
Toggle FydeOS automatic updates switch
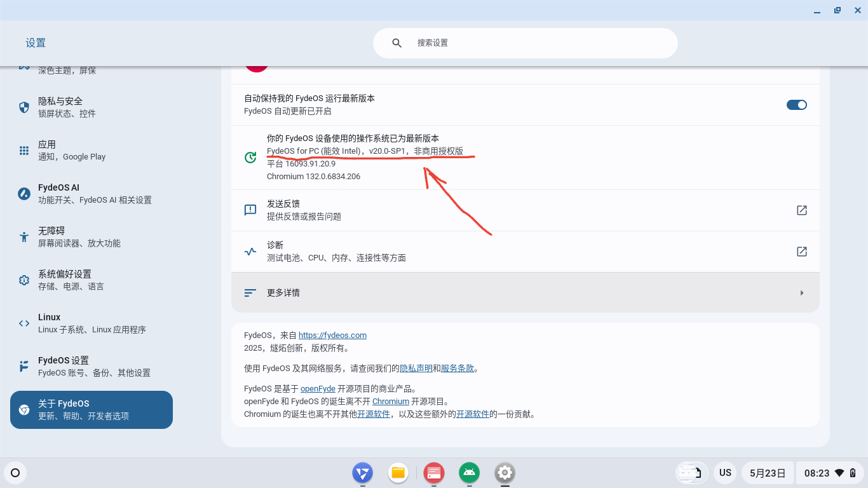pyautogui.click(x=796, y=105)
